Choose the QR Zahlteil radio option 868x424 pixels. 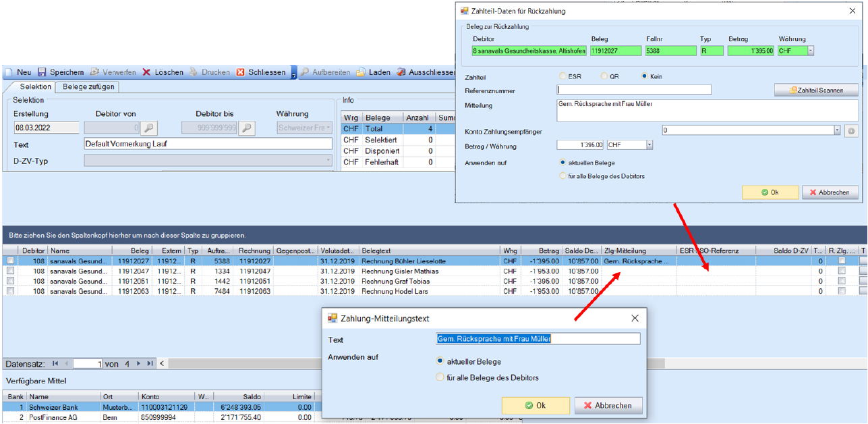coord(604,76)
